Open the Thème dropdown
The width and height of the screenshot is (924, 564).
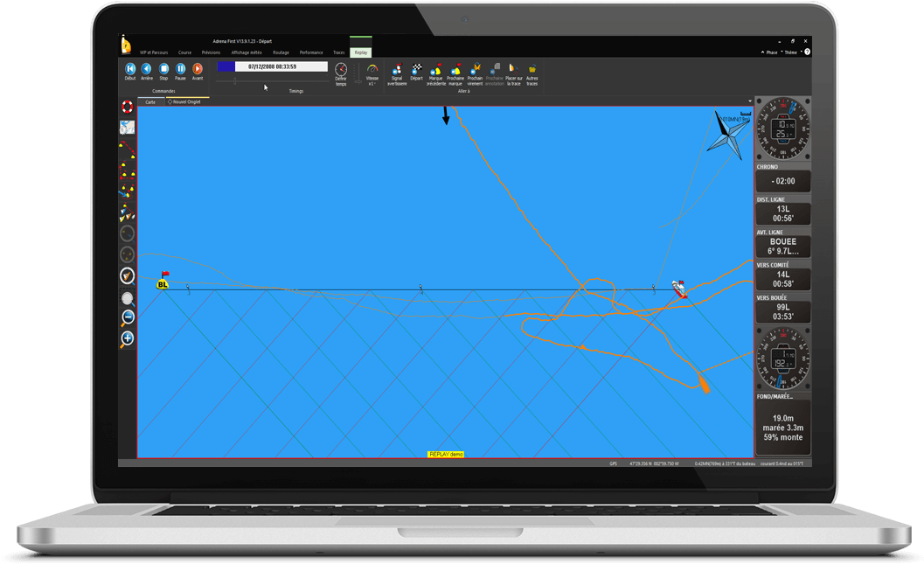[791, 52]
